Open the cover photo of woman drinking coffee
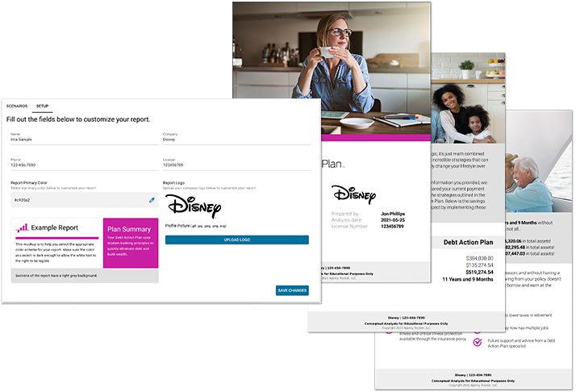 [331, 60]
